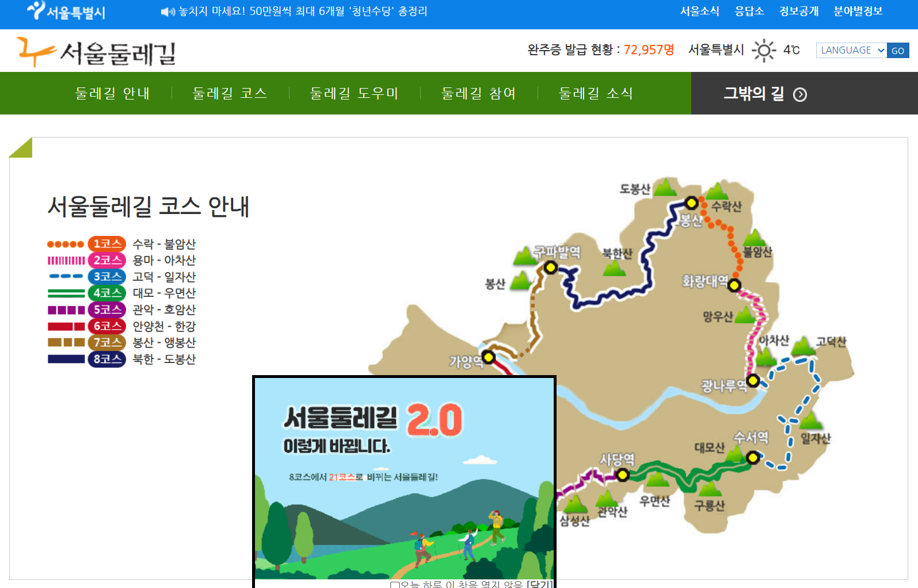Check the 'don't show today' popup checkbox
The image size is (918, 588).
[395, 585]
